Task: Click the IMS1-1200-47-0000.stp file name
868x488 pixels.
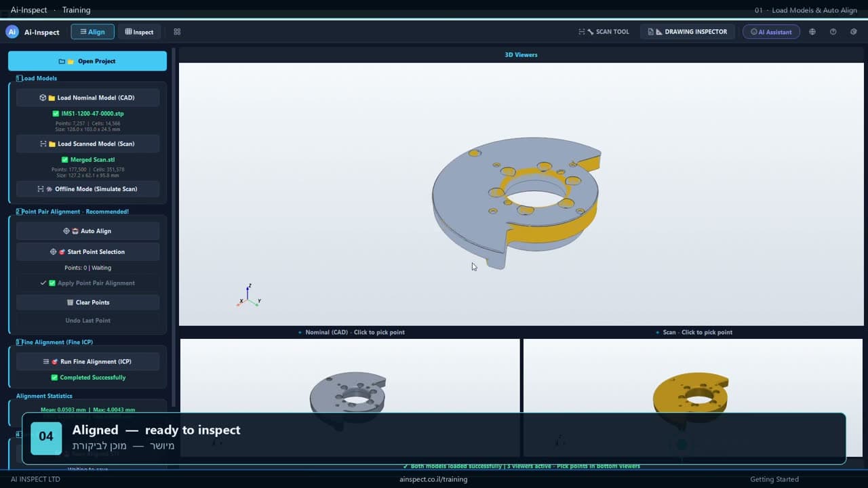Action: tap(92, 114)
